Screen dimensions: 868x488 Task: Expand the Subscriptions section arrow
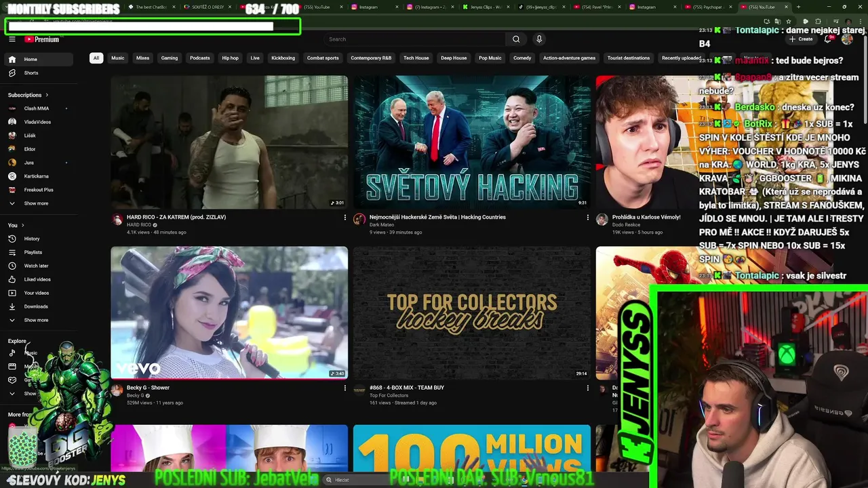click(x=47, y=95)
